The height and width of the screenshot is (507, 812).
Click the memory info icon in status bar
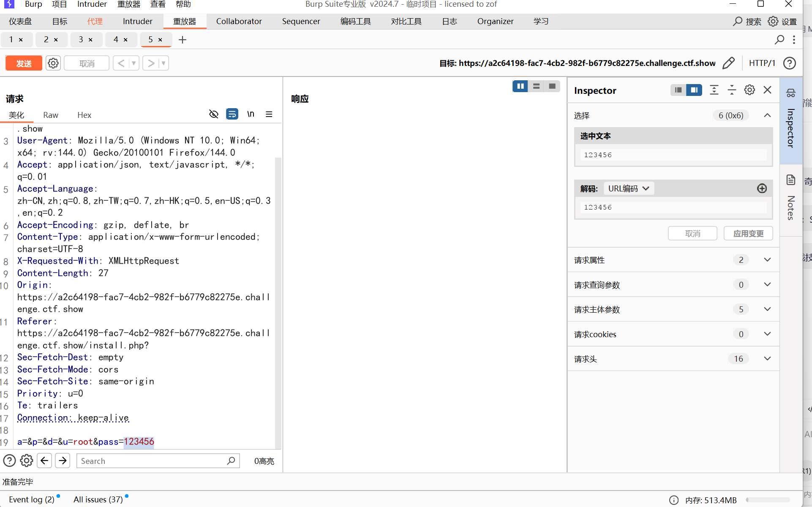click(674, 500)
